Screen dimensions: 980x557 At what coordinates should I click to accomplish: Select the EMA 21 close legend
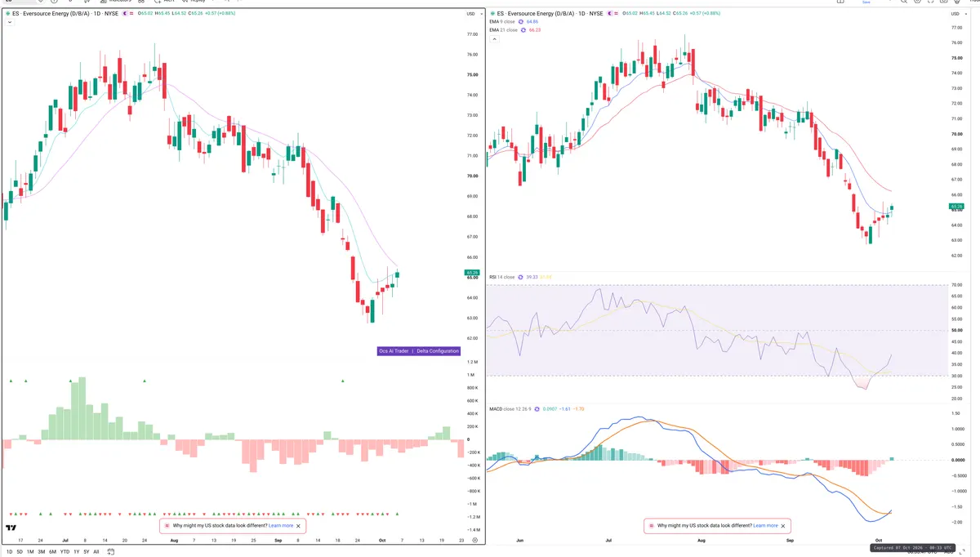coord(503,30)
